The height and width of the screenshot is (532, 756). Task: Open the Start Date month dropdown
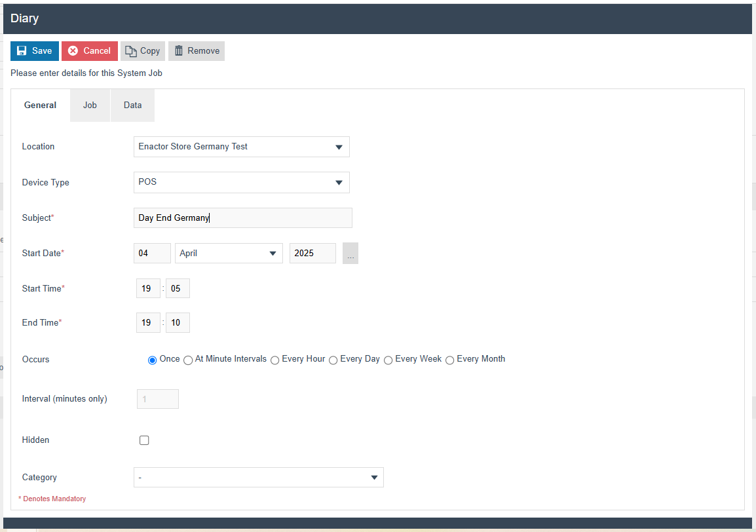229,254
